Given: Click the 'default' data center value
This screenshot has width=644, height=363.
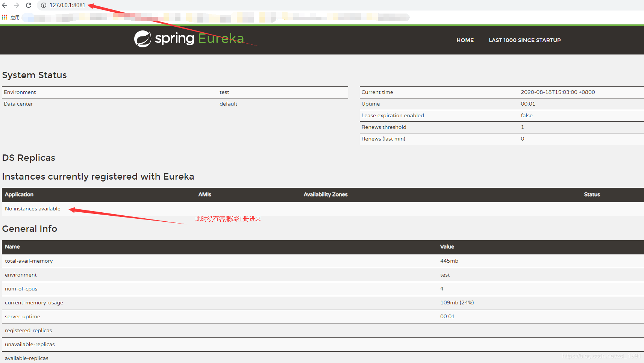Looking at the screenshot, I should pos(229,104).
